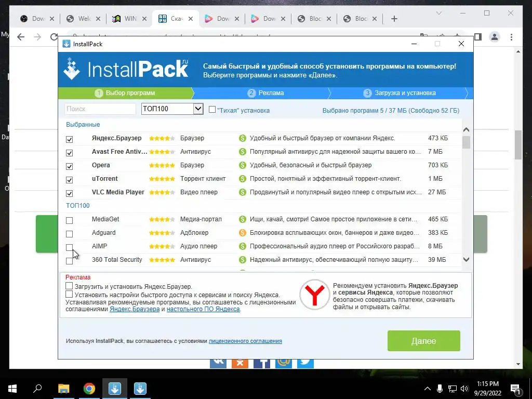Click the orange dollar icon in Adguard row
This screenshot has width=532, height=399.
click(x=242, y=233)
